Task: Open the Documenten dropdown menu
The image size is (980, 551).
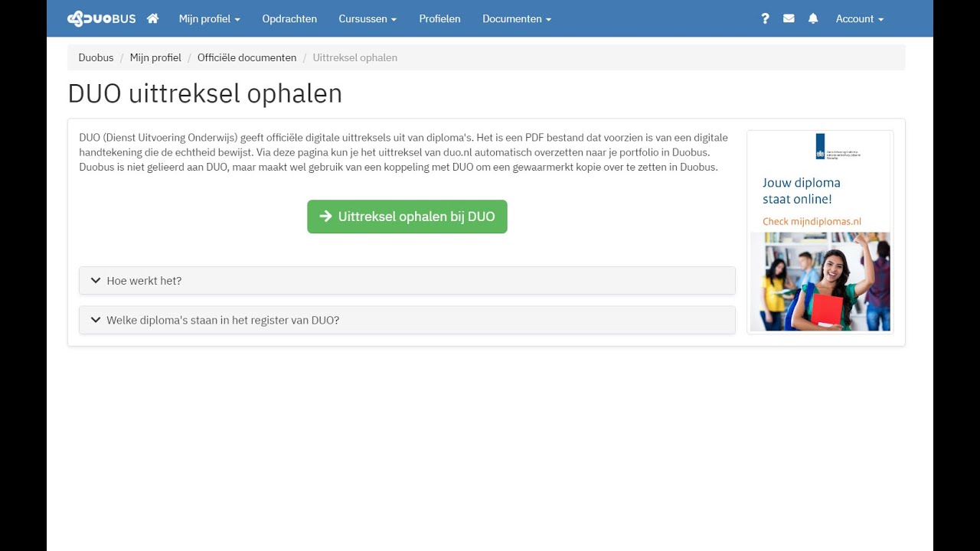Action: 517,18
